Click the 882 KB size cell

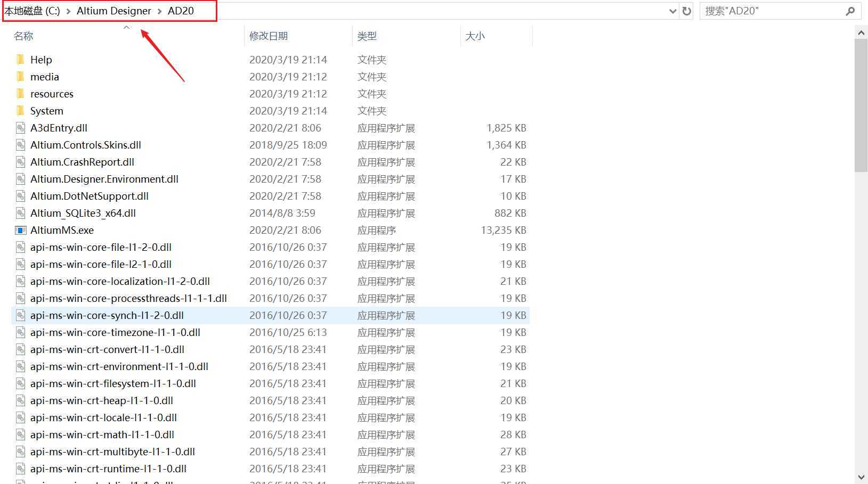click(x=510, y=213)
